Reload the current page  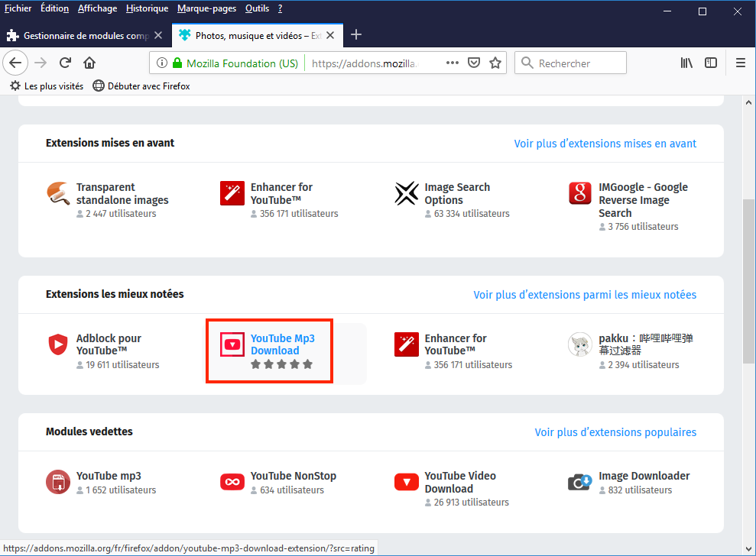[65, 63]
